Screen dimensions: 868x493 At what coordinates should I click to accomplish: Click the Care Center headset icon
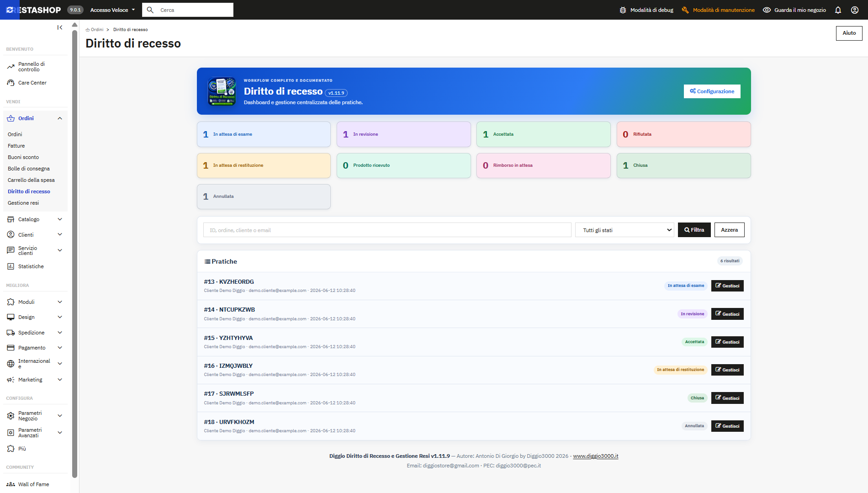(x=11, y=83)
